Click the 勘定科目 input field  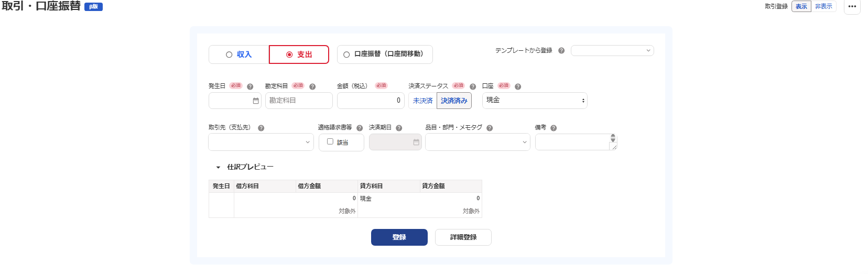(299, 101)
